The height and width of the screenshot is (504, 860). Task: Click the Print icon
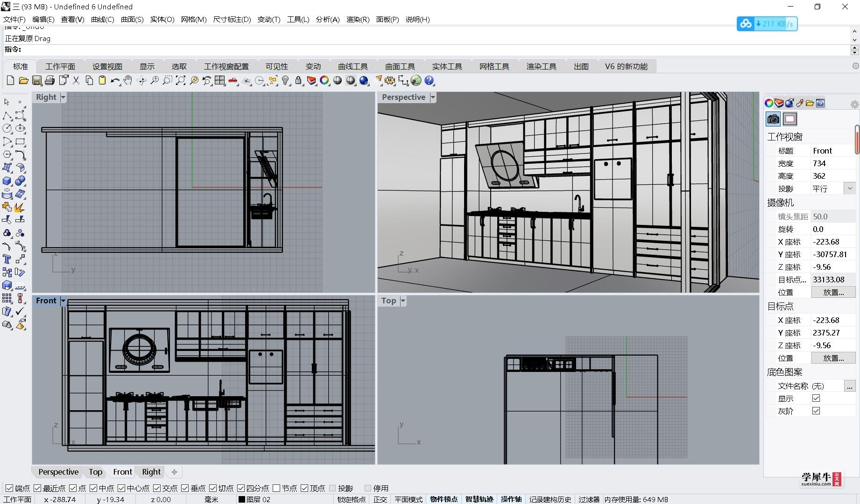point(49,81)
